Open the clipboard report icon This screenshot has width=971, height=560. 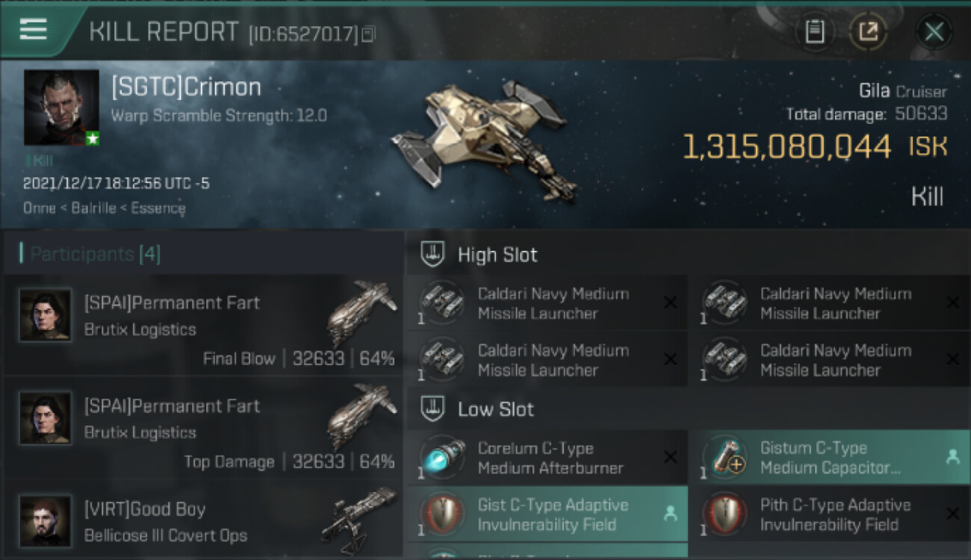tap(815, 31)
